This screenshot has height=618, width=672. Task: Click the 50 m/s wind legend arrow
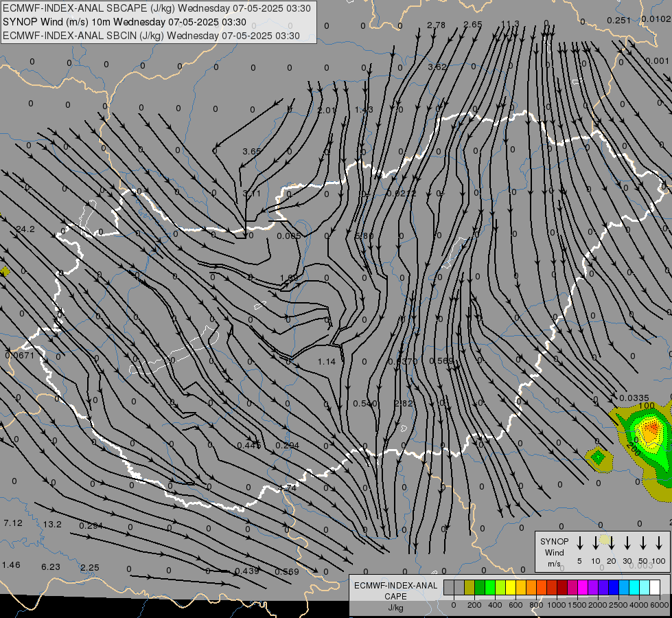click(x=643, y=543)
